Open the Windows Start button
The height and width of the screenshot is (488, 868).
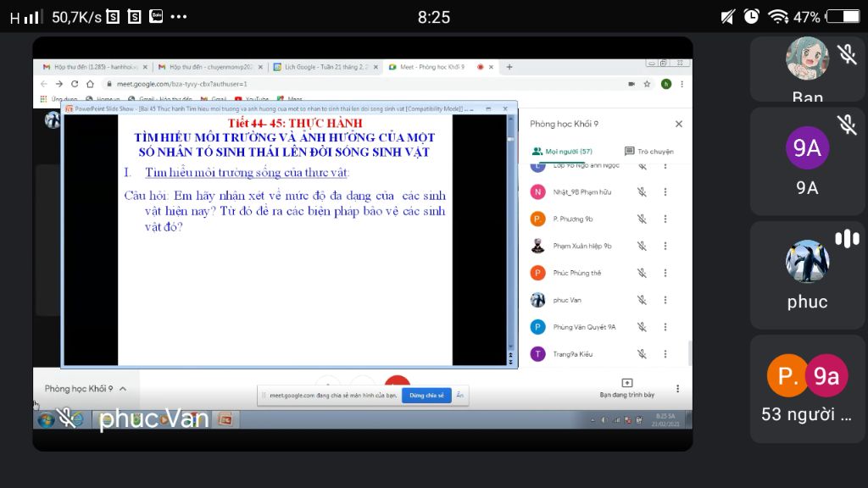[46, 420]
